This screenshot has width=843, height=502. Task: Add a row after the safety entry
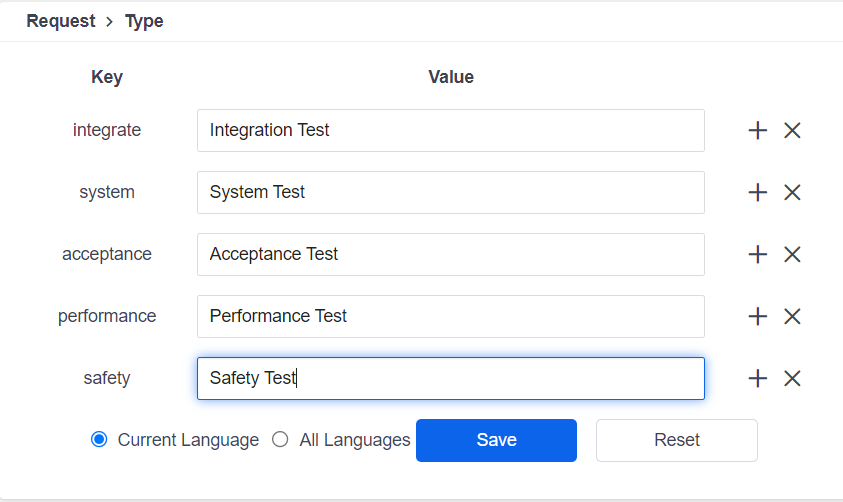pos(757,378)
